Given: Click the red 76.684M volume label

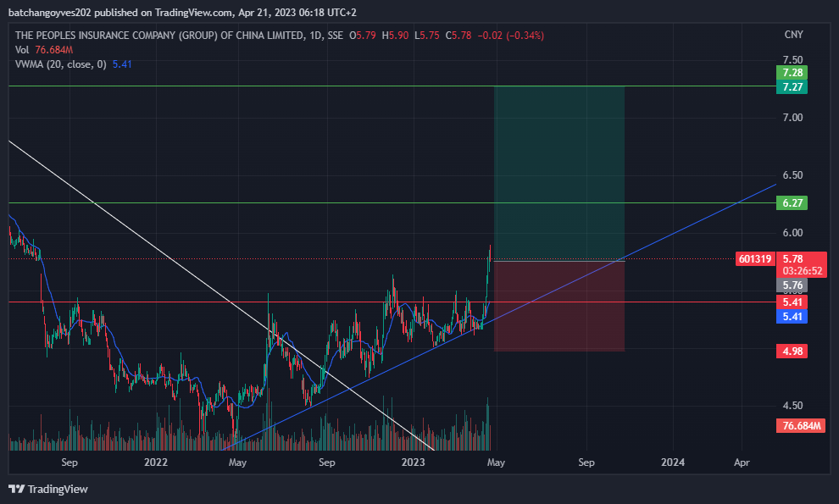Looking at the screenshot, I should tap(801, 426).
